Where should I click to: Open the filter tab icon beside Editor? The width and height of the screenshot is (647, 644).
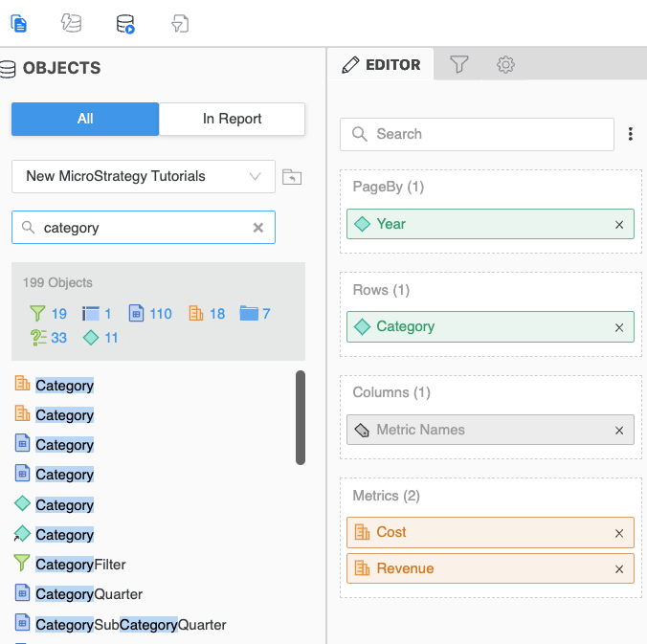[459, 65]
